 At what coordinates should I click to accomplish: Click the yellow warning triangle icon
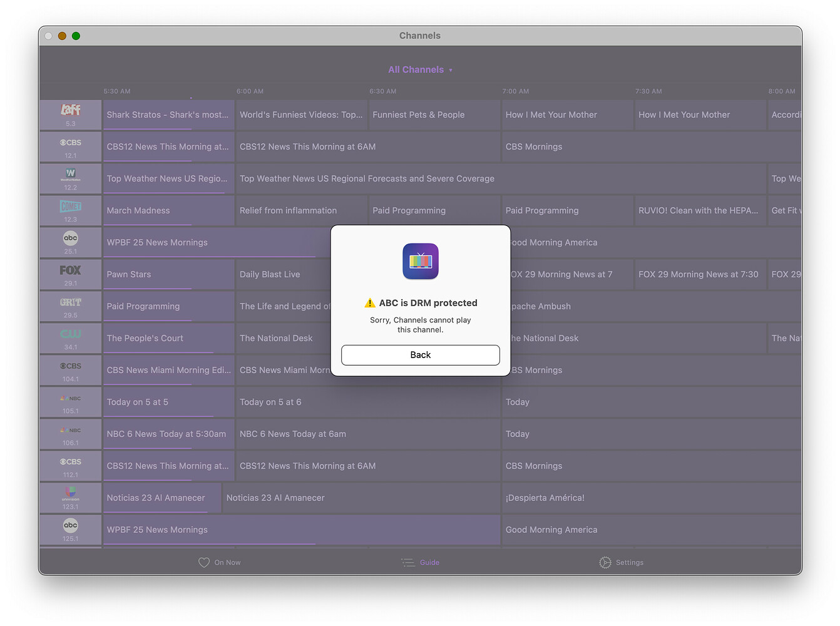(370, 303)
